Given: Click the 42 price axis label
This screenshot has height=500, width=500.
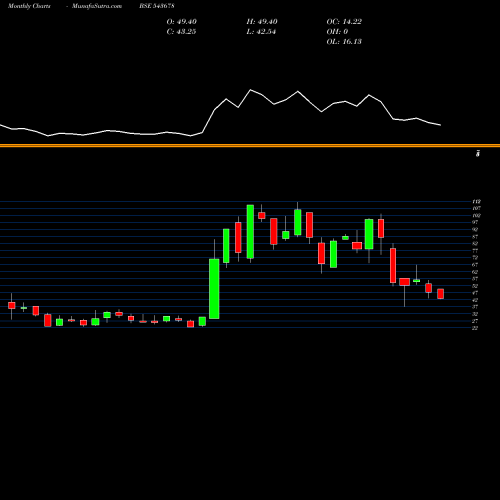Looking at the screenshot, I should click(x=475, y=300).
